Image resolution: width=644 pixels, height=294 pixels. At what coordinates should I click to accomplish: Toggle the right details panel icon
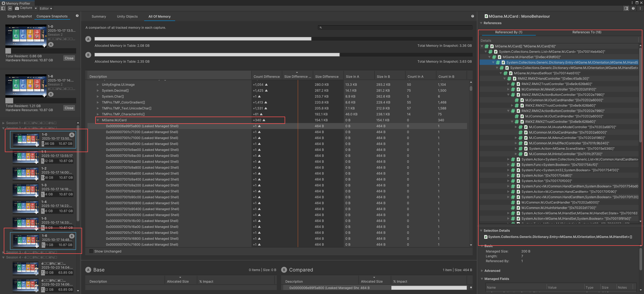click(626, 8)
